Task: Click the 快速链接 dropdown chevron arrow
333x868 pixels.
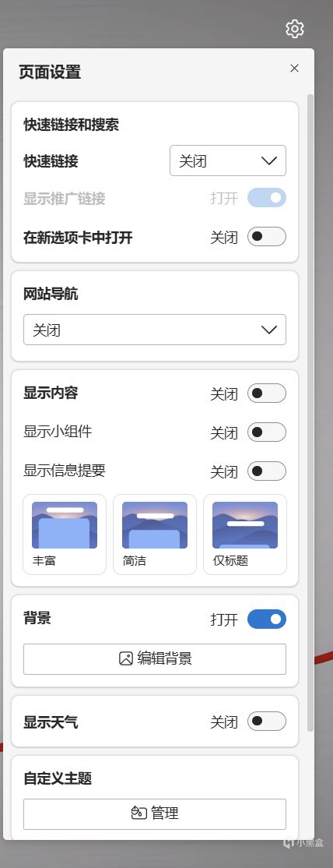Action: [x=269, y=161]
